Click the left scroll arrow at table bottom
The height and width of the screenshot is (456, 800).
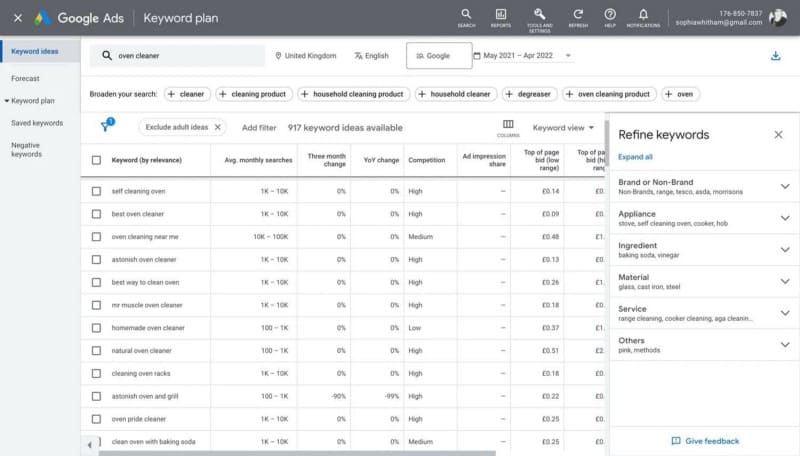pyautogui.click(x=90, y=445)
